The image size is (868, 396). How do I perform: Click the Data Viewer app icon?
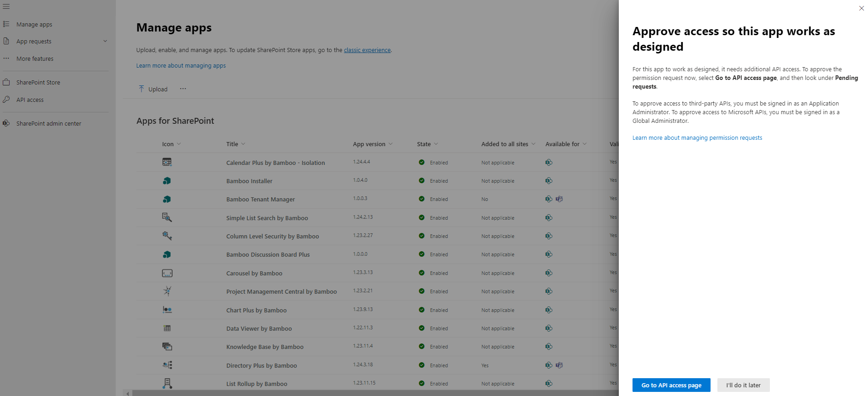pos(167,328)
